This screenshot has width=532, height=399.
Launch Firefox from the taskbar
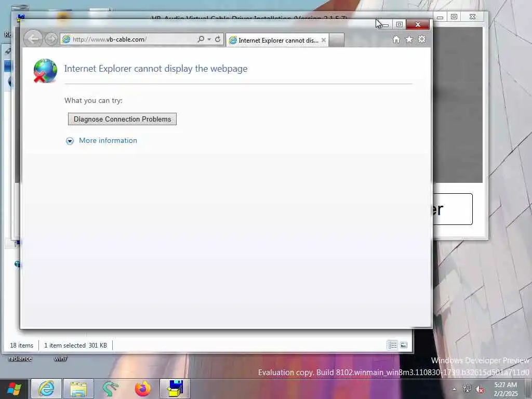pos(143,389)
